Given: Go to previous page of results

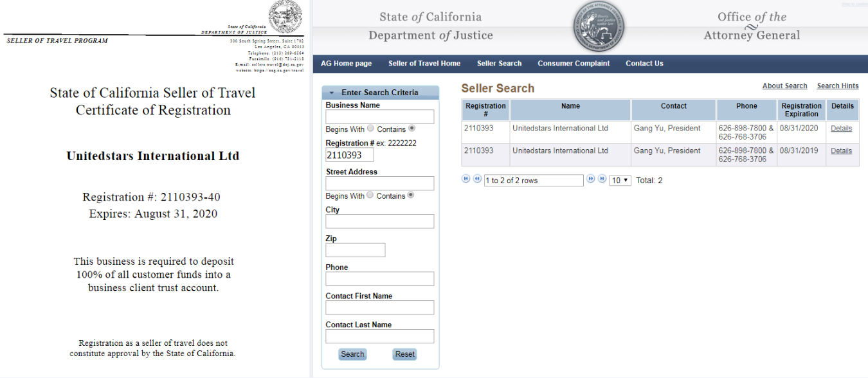Looking at the screenshot, I should 478,179.
